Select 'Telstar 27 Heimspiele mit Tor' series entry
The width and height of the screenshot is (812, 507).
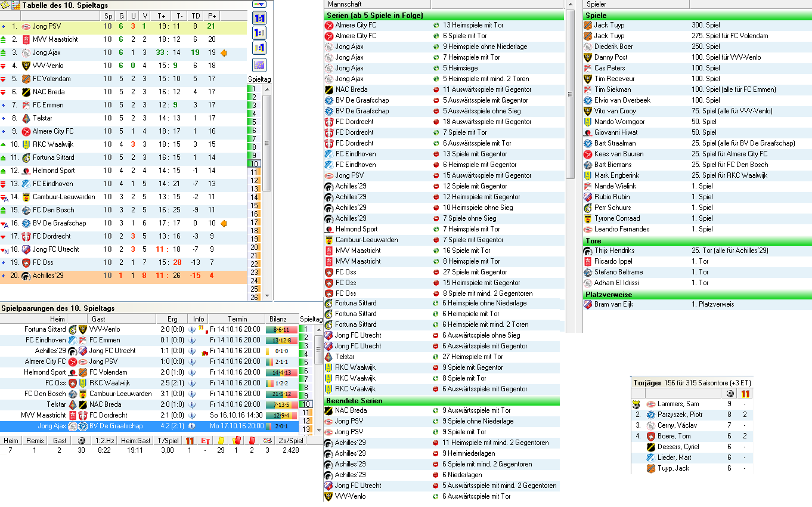click(442, 357)
